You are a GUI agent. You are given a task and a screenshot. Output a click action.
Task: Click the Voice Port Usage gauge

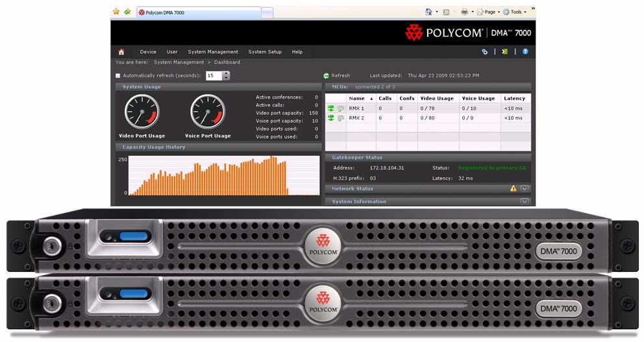click(208, 112)
